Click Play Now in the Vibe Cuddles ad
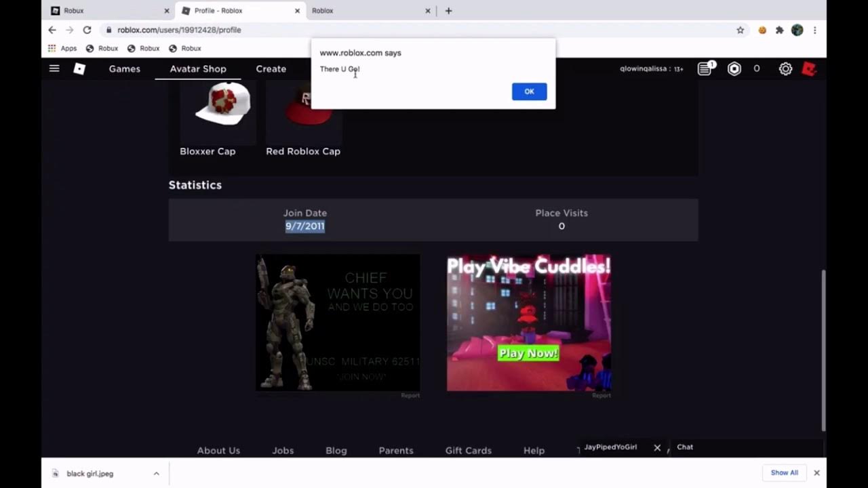The height and width of the screenshot is (488, 868). coord(528,353)
